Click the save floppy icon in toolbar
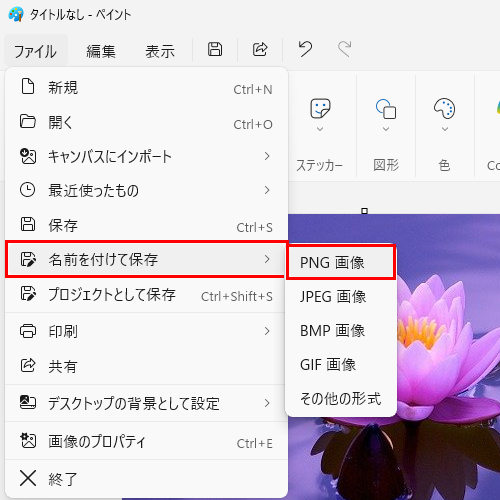Screen dimensions: 500x500 coord(215,49)
